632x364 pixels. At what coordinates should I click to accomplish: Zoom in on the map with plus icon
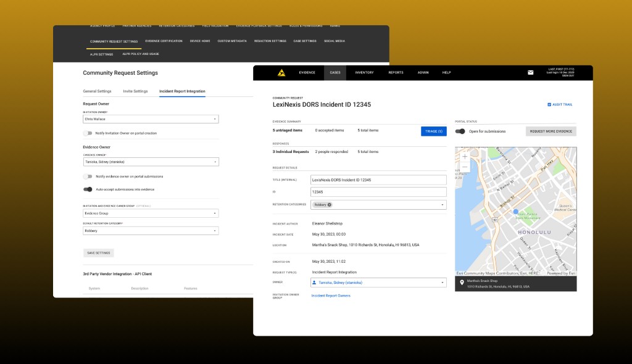coord(464,157)
